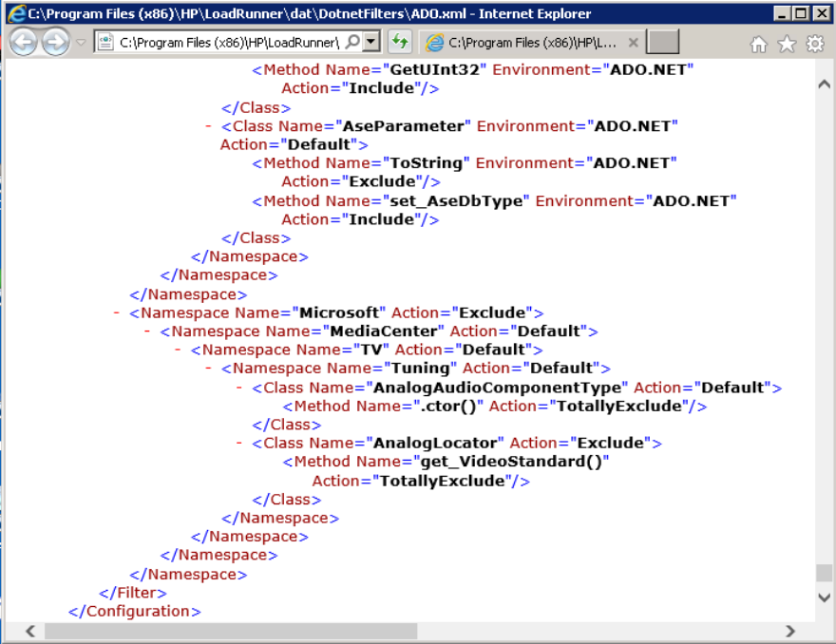Click the Forward navigation arrow
836x644 pixels.
pyautogui.click(x=55, y=42)
